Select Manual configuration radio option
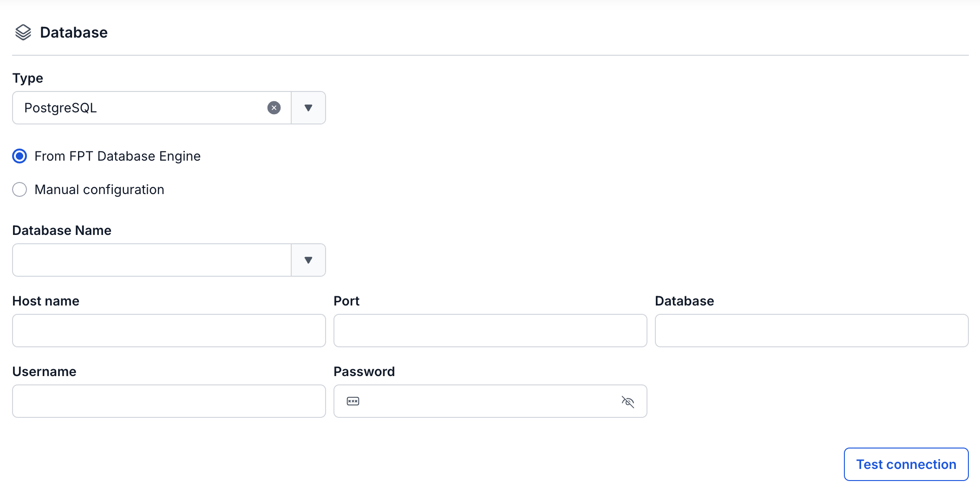Screen dimensions: 980x494 click(20, 189)
